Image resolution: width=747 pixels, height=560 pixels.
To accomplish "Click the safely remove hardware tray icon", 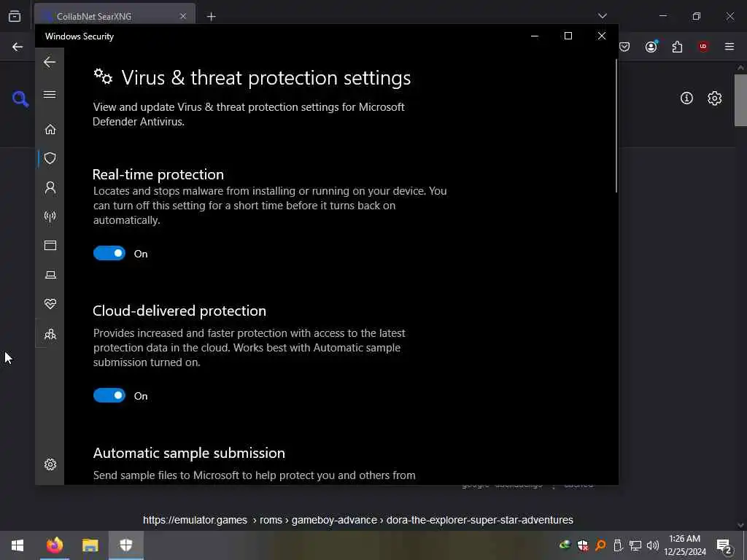I will point(618,545).
